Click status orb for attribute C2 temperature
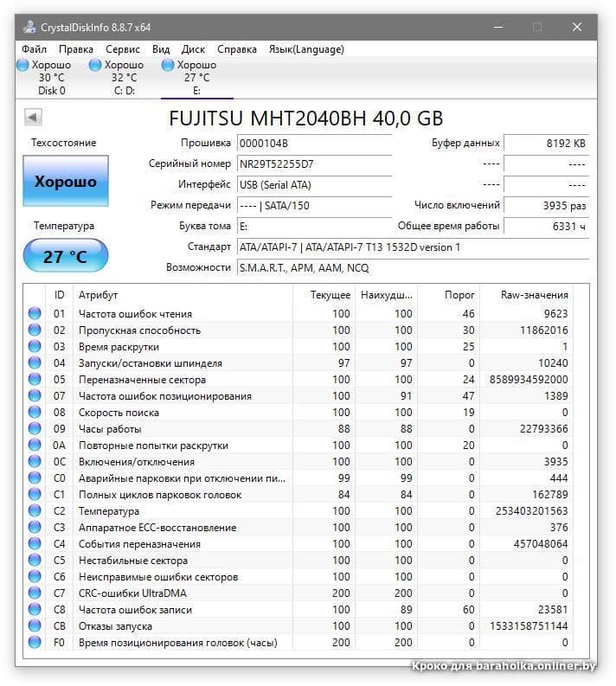 pyautogui.click(x=35, y=510)
